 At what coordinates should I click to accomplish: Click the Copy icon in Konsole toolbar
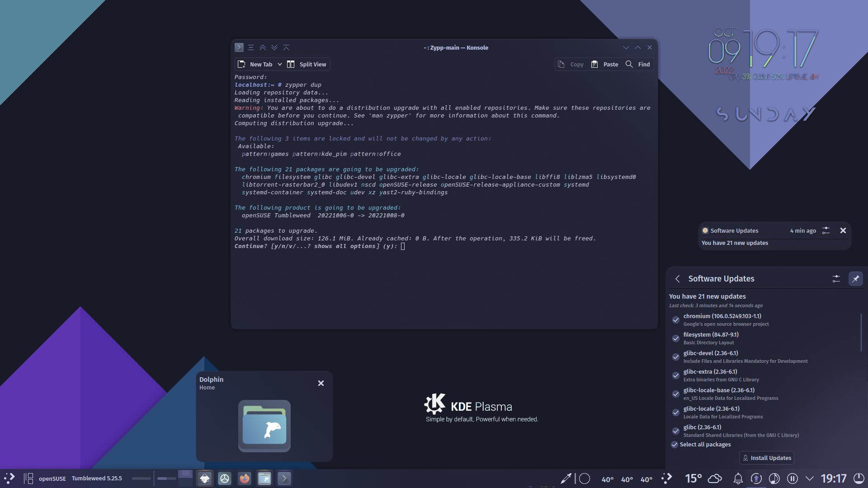coord(562,64)
